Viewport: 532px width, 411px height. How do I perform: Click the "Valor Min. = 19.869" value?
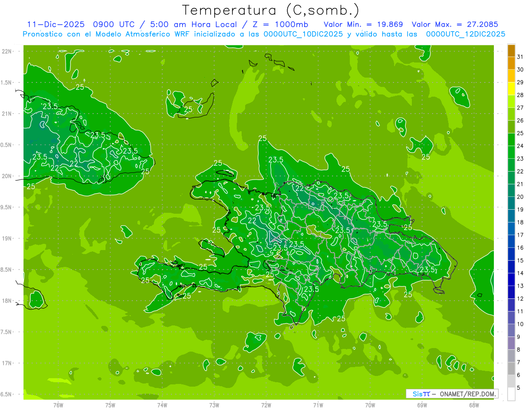pos(364,24)
